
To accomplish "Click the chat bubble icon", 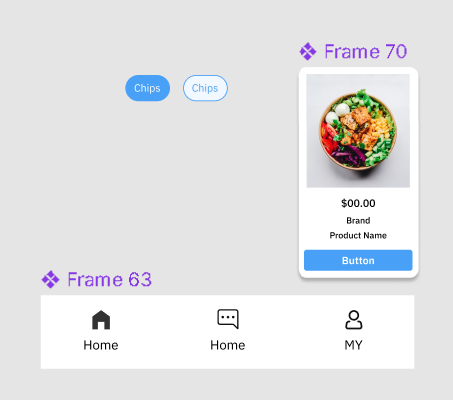I will pyautogui.click(x=228, y=319).
